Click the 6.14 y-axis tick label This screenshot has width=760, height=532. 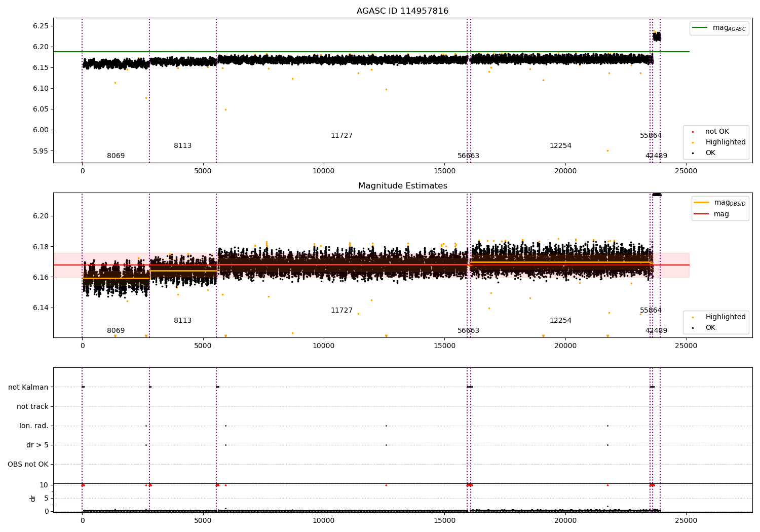click(41, 308)
